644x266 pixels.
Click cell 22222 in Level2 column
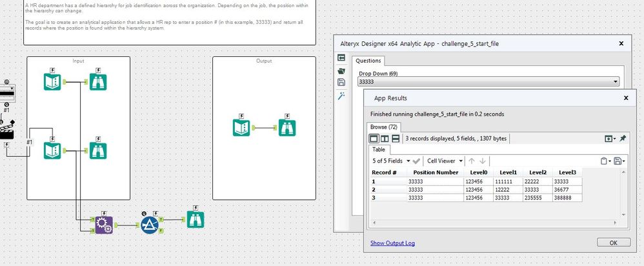coord(538,181)
